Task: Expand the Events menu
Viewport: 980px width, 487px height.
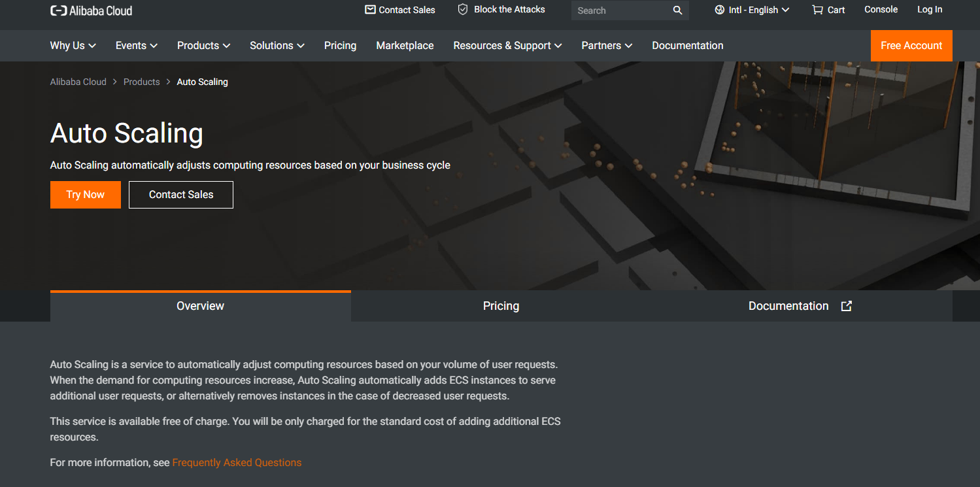Action: pos(137,46)
